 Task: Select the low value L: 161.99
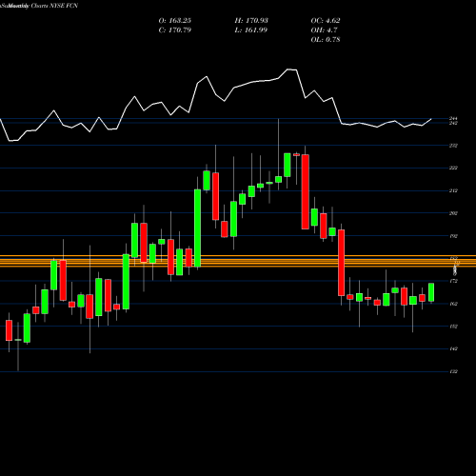(251, 30)
